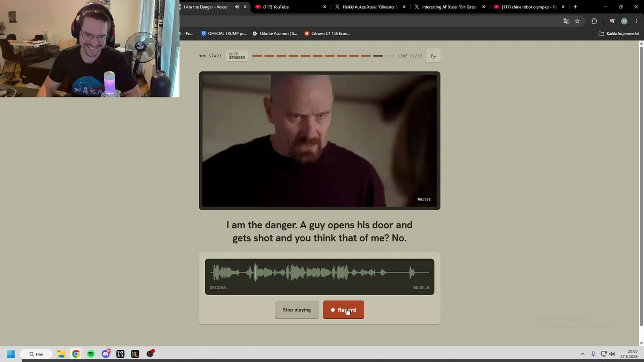Switch to the Interesting AF X tab
The height and width of the screenshot is (362, 644).
point(449,7)
